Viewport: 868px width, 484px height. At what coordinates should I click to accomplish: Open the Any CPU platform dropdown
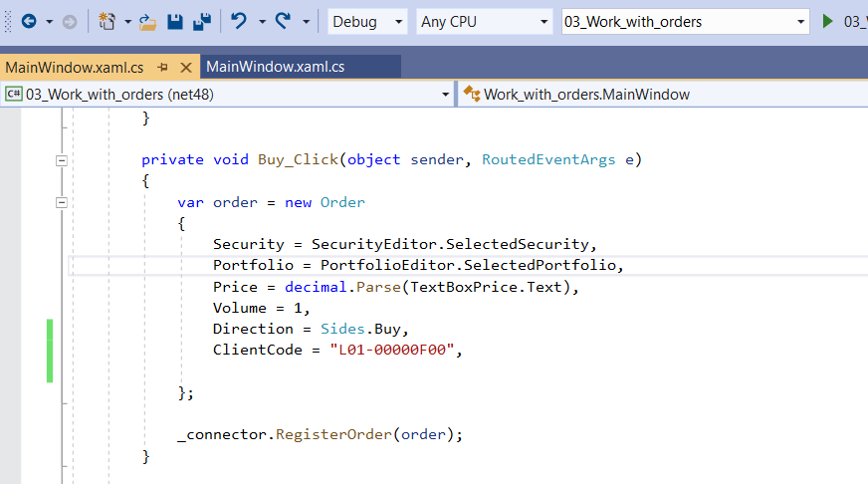484,22
